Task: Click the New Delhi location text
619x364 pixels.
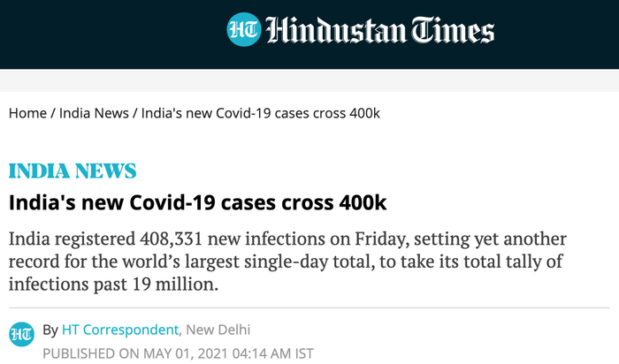Action: tap(218, 330)
